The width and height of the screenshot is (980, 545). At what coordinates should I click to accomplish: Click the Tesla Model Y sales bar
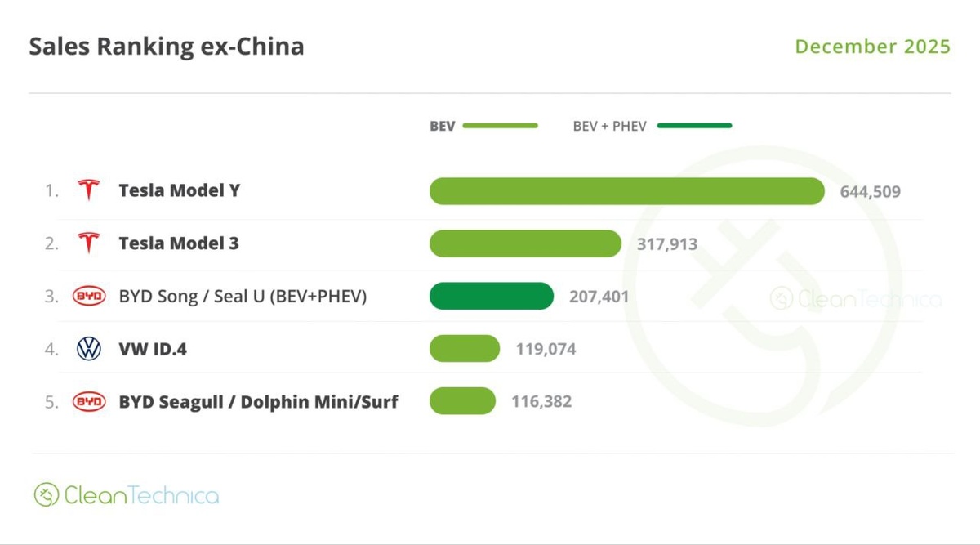(x=626, y=191)
